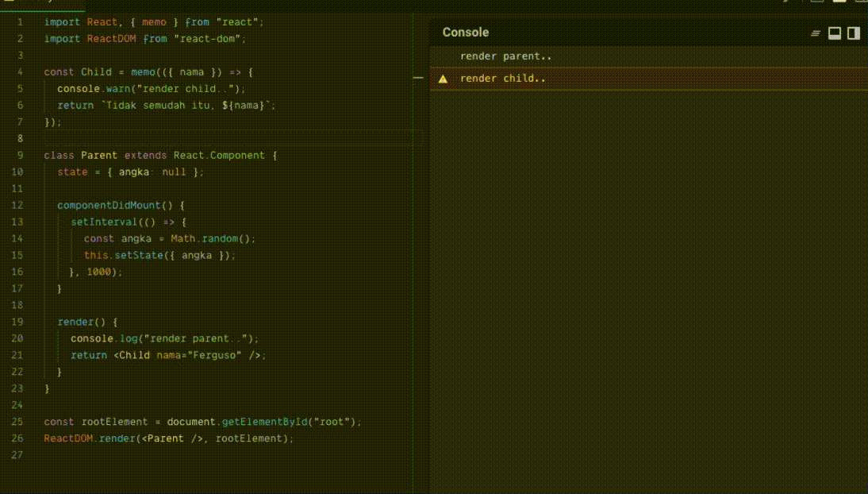The image size is (868, 494).
Task: Select the Console panel title
Action: [x=465, y=33]
